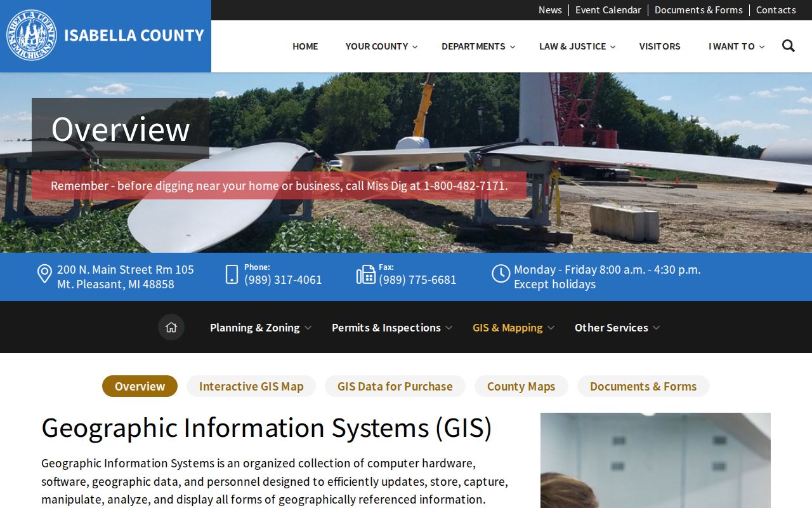The width and height of the screenshot is (812, 508).
Task: Open Your County menu item
Action: click(x=377, y=46)
